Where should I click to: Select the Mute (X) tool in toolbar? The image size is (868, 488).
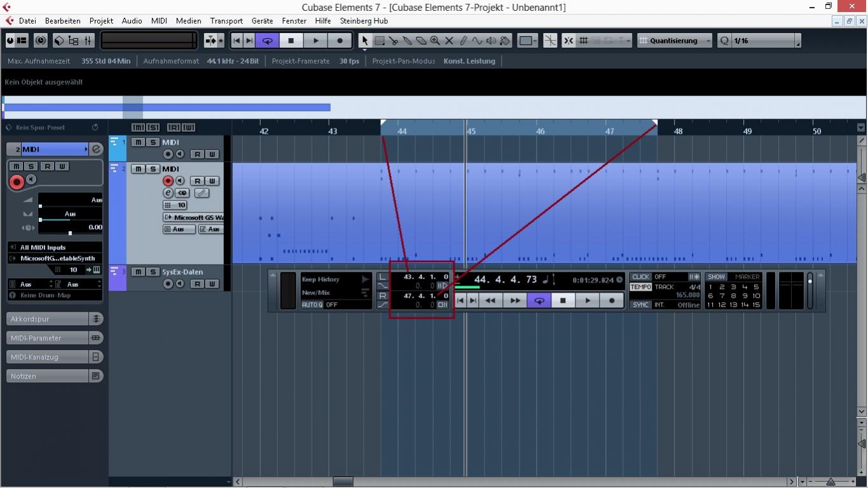(449, 41)
